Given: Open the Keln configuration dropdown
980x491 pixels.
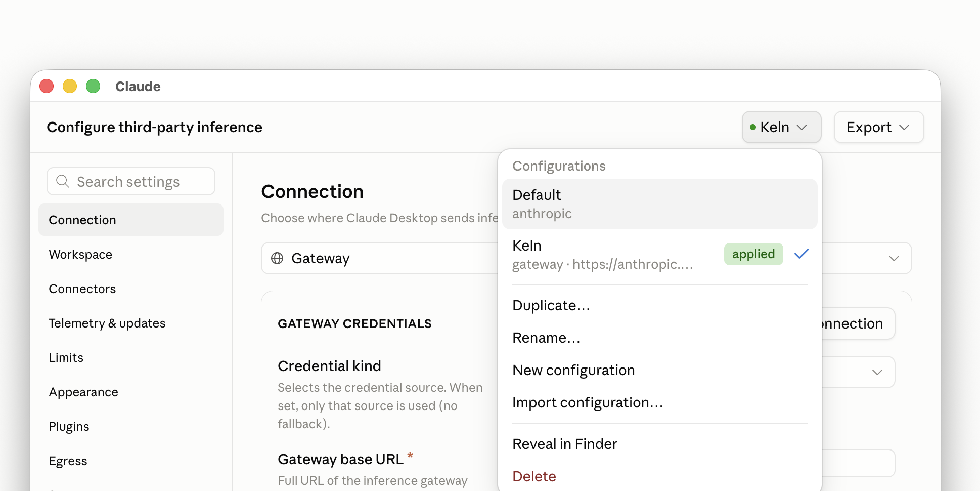Looking at the screenshot, I should (781, 127).
